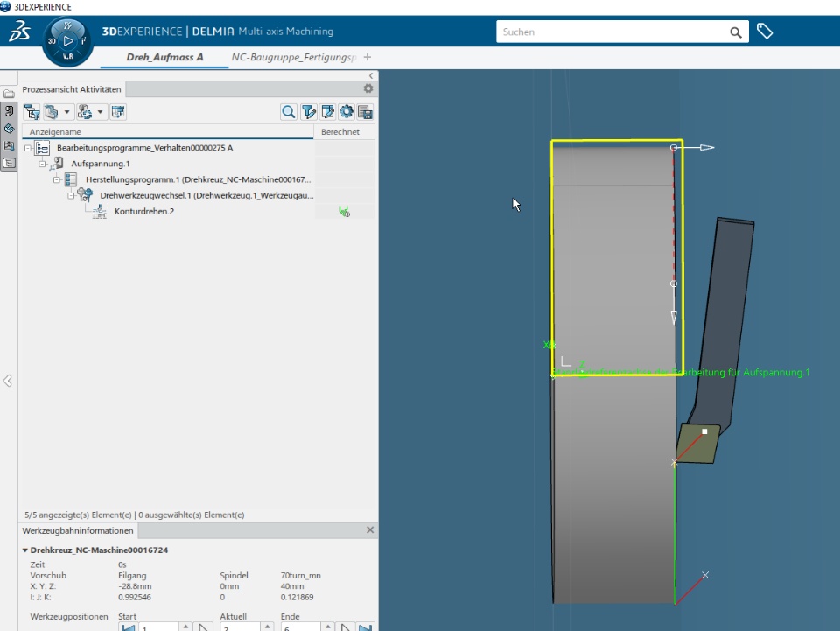
Task: Add a new tab with plus
Action: [x=367, y=57]
